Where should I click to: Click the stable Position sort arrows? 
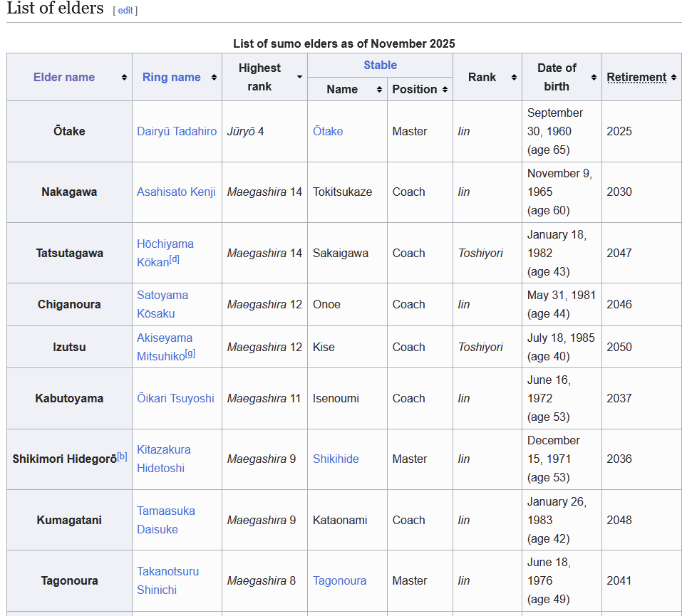click(x=445, y=90)
